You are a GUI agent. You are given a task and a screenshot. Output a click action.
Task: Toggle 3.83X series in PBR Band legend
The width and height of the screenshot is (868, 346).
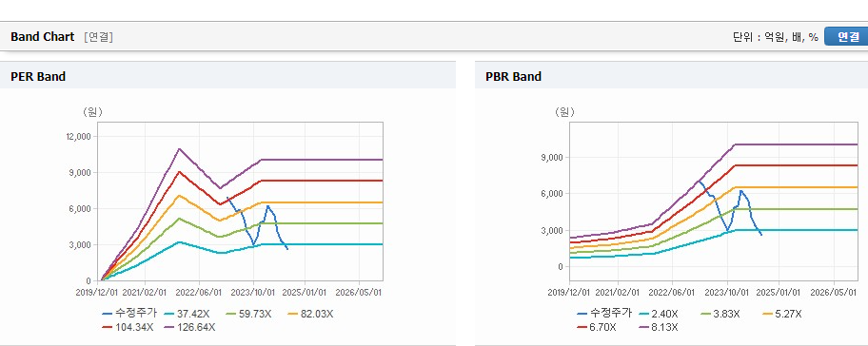tap(720, 314)
